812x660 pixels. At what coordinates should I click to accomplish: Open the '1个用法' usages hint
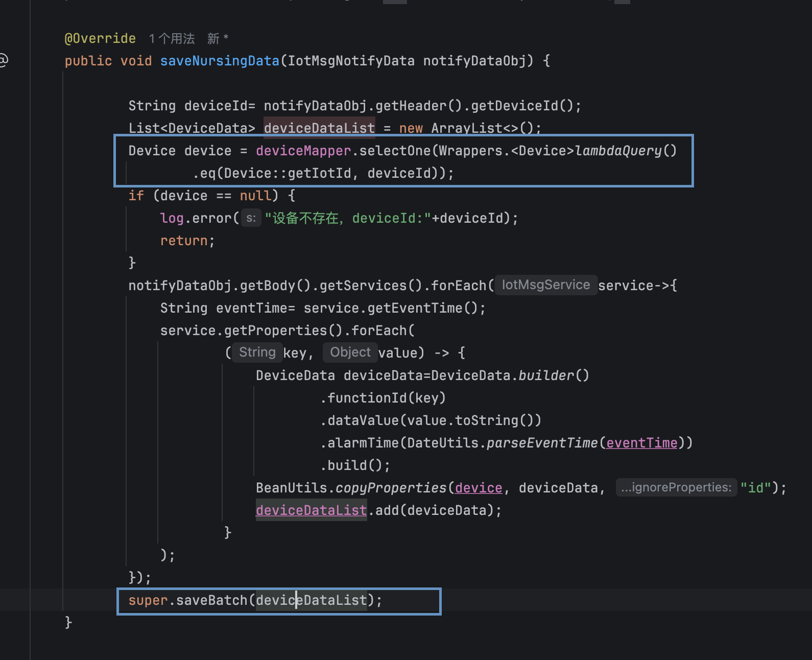[x=172, y=39]
